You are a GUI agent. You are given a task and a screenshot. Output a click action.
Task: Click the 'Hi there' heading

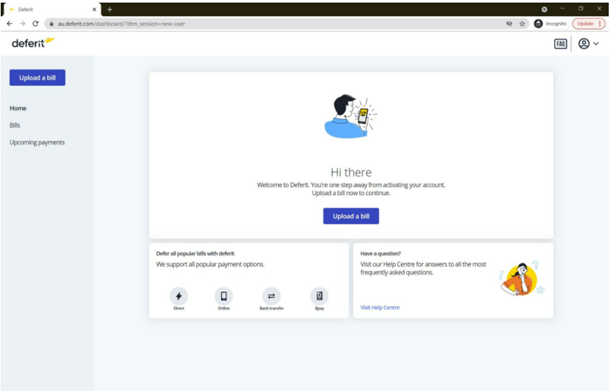351,172
